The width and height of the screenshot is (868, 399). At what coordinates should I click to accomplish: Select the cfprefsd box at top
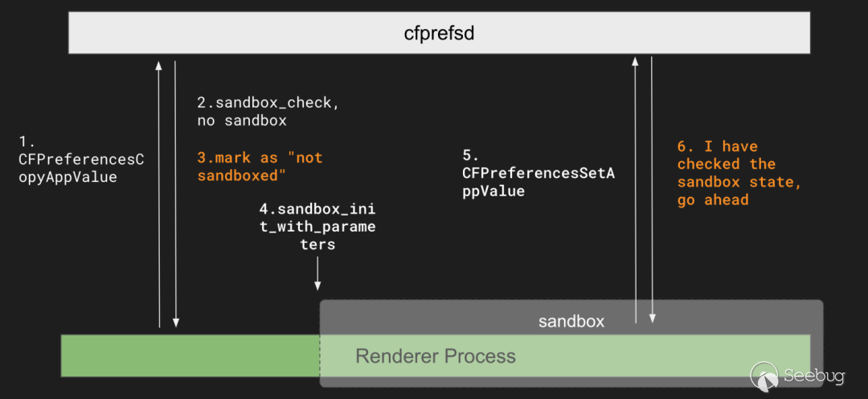pos(439,34)
